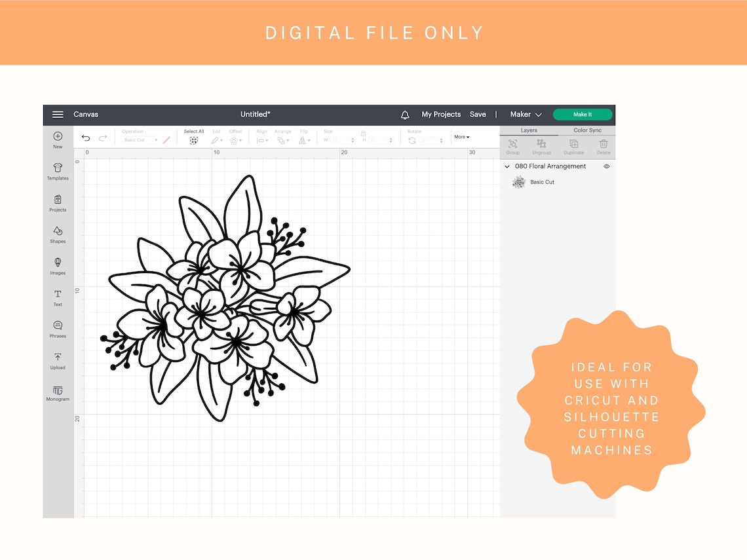Open the hamburger menu
747x560 pixels.
(58, 114)
